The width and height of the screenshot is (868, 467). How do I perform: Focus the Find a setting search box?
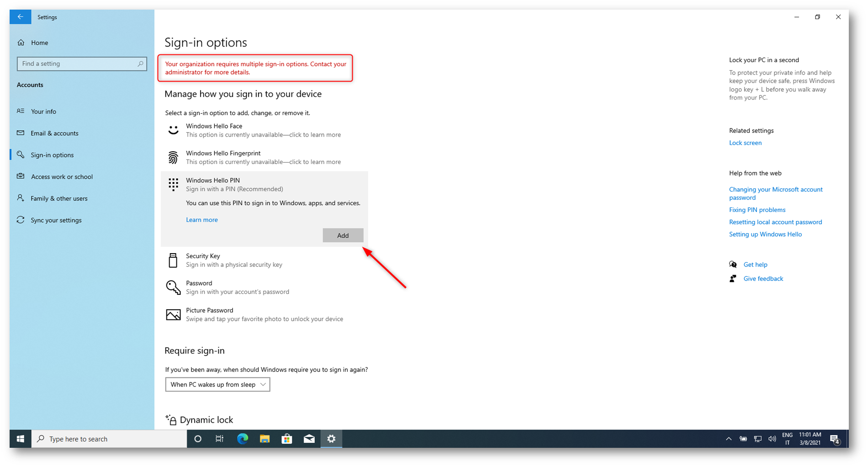(82, 64)
